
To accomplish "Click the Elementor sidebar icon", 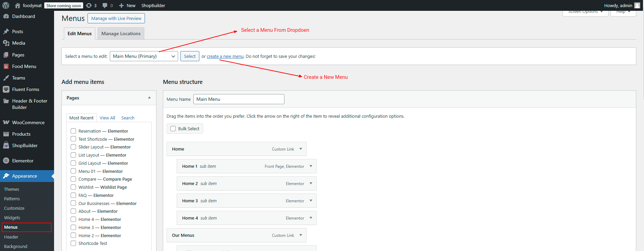I will [6, 161].
